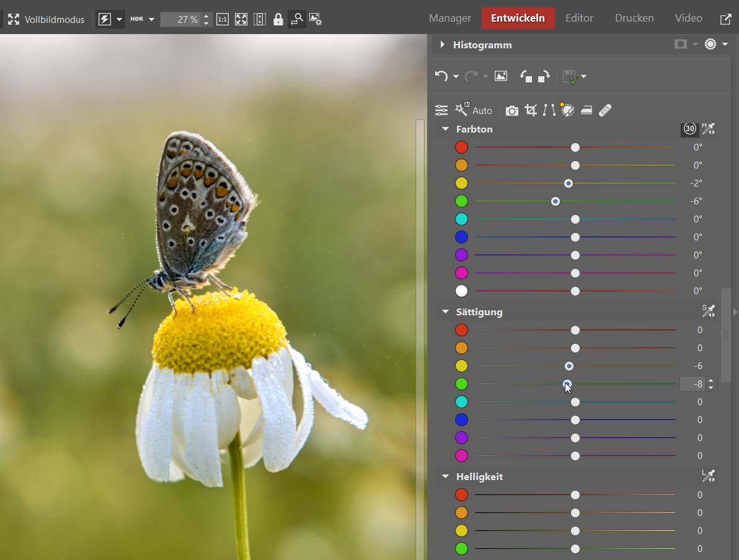This screenshot has width=739, height=560.
Task: Toggle 1:1 zoom view
Action: click(x=223, y=19)
